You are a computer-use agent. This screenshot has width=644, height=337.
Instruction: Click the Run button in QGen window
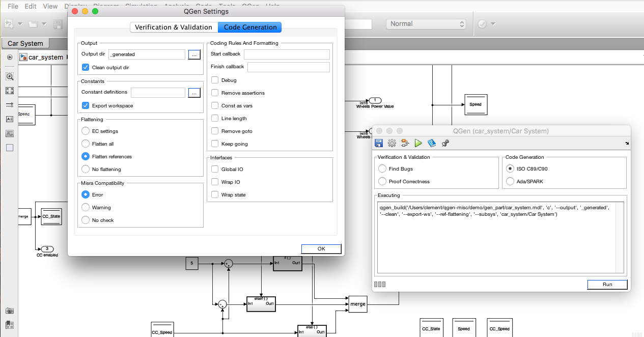[607, 285]
